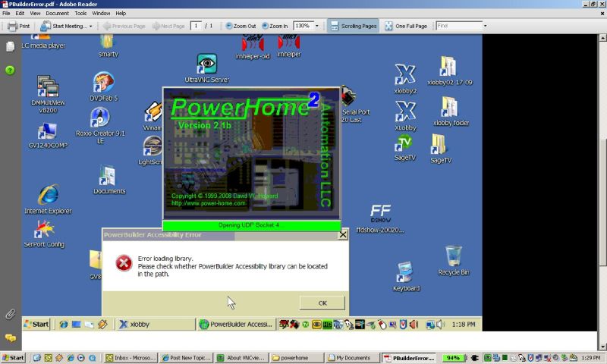Image resolution: width=607 pixels, height=364 pixels.
Task: Expand the Find options dropdown arrow
Action: 485,26
